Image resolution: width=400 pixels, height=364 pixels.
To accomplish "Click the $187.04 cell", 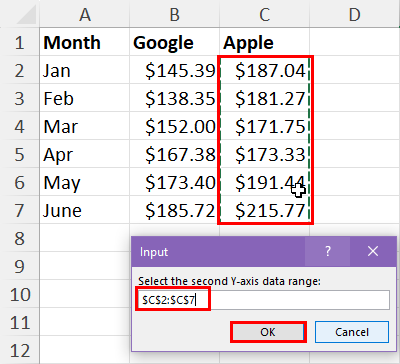I will pyautogui.click(x=264, y=71).
